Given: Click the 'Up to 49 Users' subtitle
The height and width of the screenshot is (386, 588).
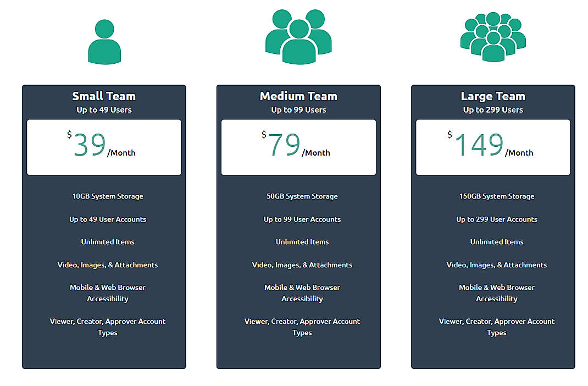Looking at the screenshot, I should (104, 110).
